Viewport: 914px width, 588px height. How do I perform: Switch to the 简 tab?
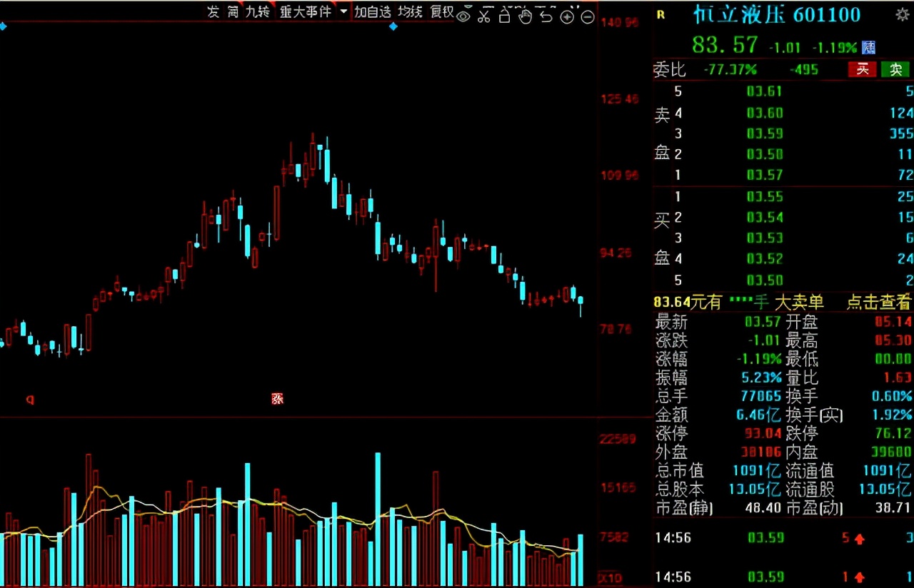tap(233, 12)
